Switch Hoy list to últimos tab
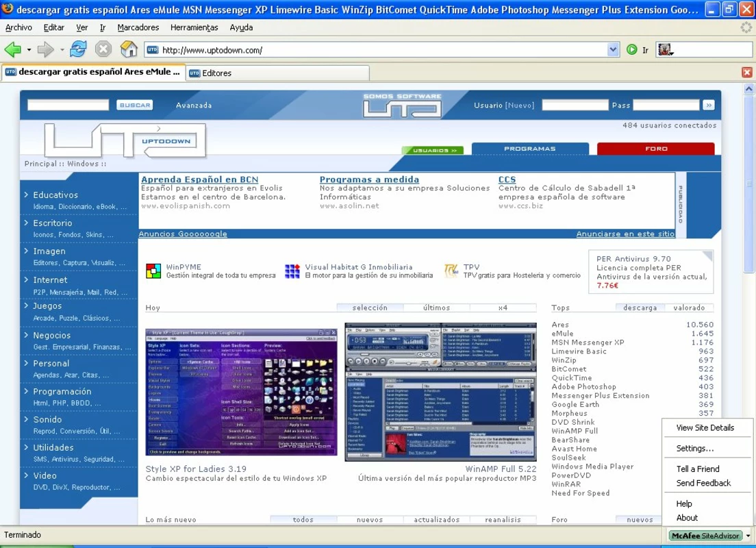The height and width of the screenshot is (548, 756). pyautogui.click(x=436, y=308)
